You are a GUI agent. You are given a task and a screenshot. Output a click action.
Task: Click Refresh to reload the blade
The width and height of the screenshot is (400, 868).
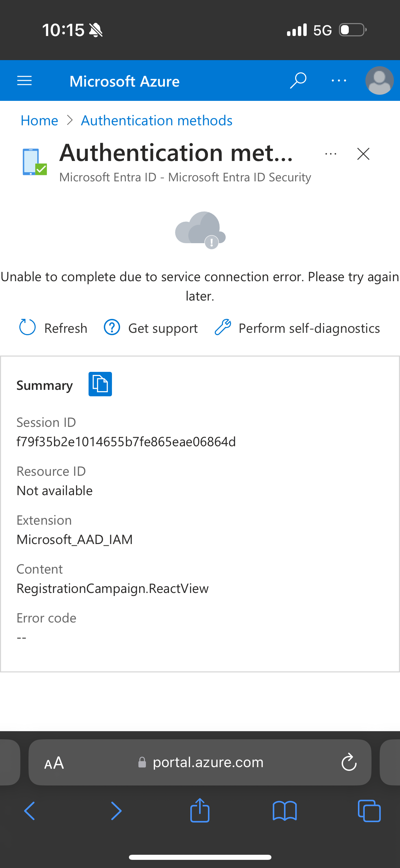pyautogui.click(x=54, y=328)
